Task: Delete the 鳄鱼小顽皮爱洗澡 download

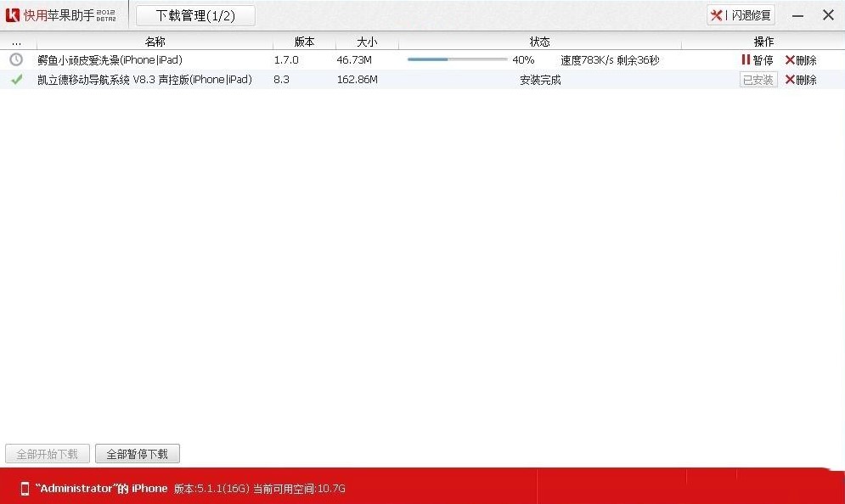Action: coord(801,59)
